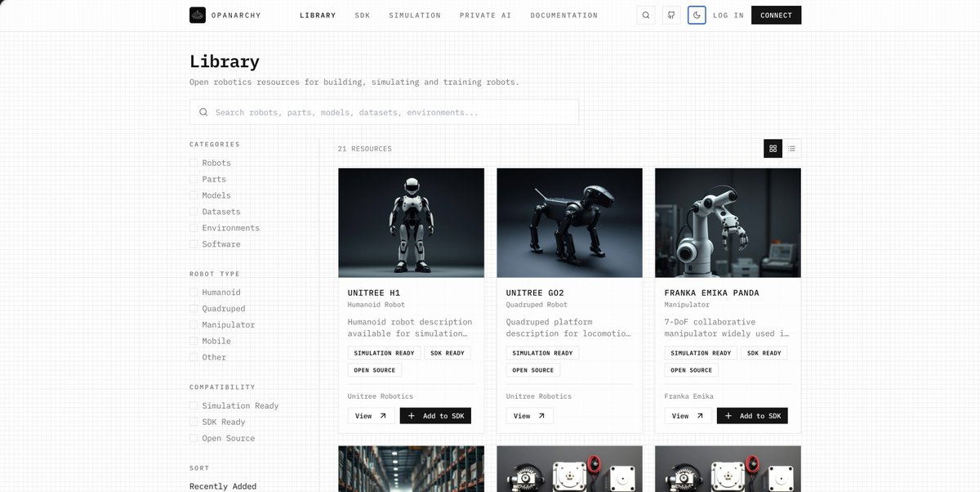Click View on the Unitree Go2 card
Viewport: 980px width, 492px height.
(530, 416)
